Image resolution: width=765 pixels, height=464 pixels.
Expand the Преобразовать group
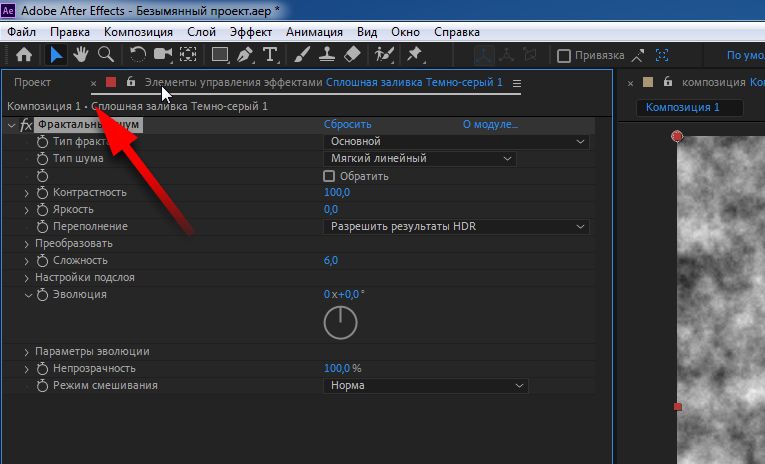click(x=27, y=244)
